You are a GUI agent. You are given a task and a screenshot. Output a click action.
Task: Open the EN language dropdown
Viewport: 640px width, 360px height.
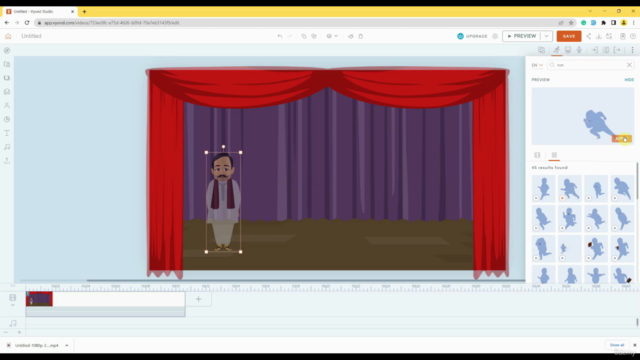537,65
